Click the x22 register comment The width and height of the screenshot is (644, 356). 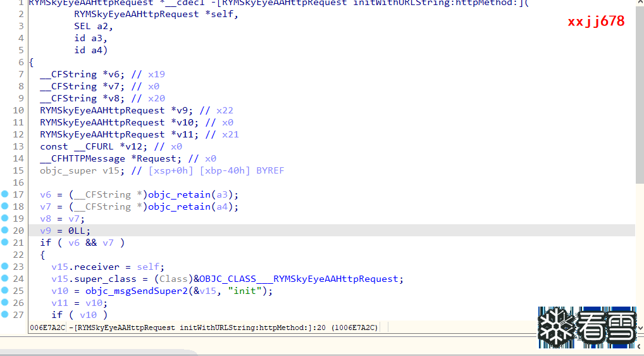tap(225, 111)
